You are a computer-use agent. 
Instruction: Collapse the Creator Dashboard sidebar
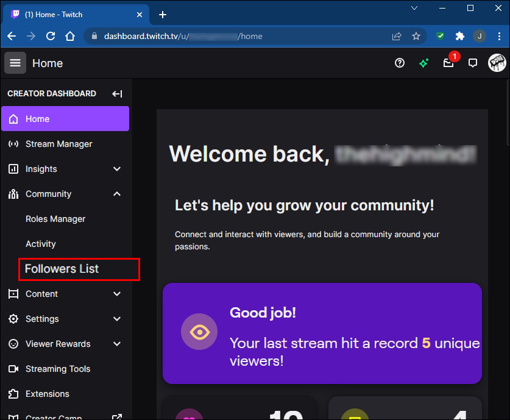point(117,94)
